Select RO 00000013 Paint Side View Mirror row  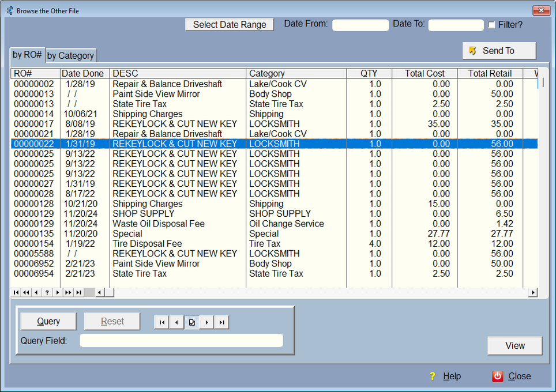coord(275,94)
